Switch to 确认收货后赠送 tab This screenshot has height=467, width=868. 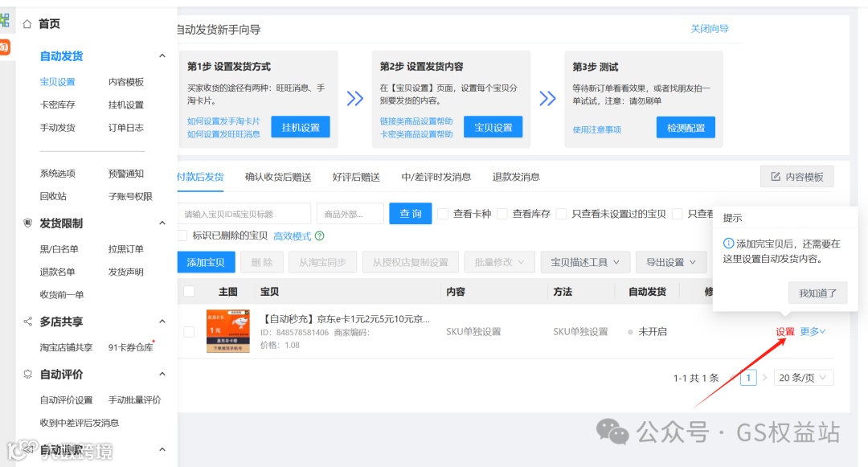pos(278,177)
